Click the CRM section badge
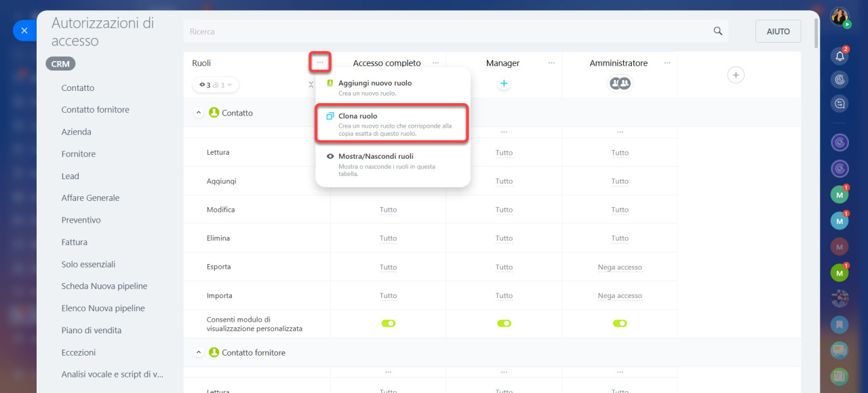The height and width of the screenshot is (393, 868). (x=60, y=64)
